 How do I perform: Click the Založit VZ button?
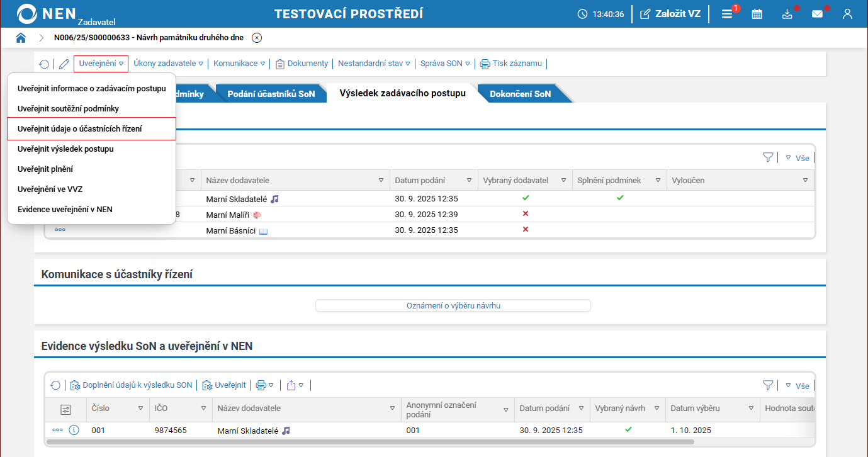click(x=670, y=14)
